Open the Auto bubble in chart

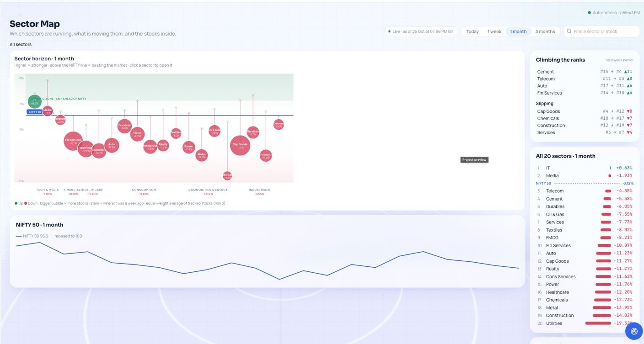(x=112, y=146)
